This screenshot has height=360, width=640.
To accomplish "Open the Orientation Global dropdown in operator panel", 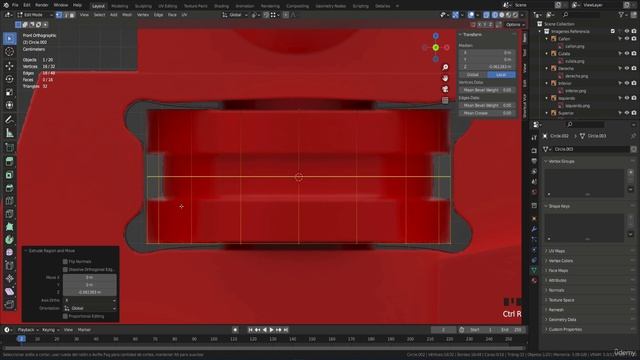I will click(x=90, y=309).
